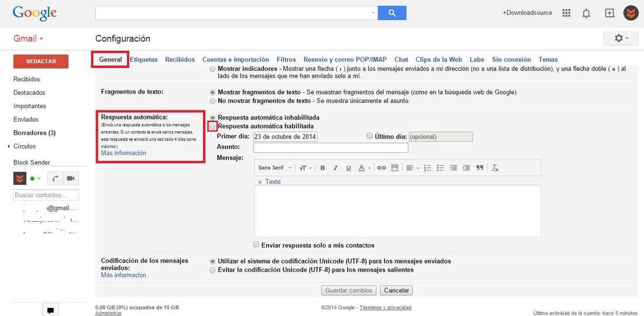This screenshot has width=644, height=316.
Task: Insert a link with the chain icon
Action: 382,168
